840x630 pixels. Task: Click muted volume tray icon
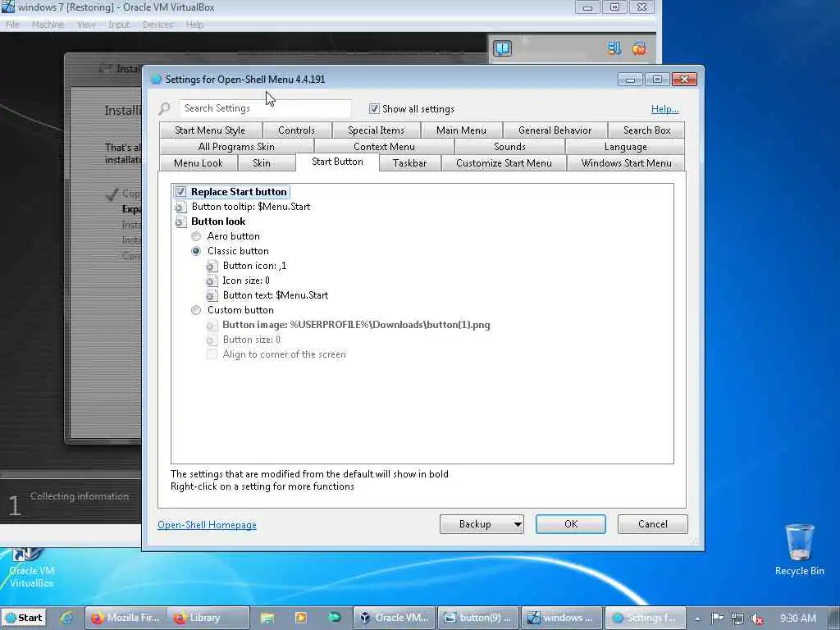pos(757,619)
